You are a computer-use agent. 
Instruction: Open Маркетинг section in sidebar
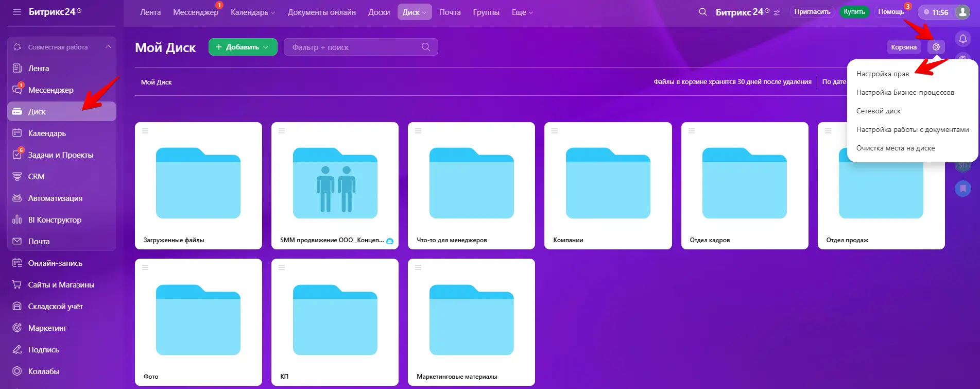47,328
